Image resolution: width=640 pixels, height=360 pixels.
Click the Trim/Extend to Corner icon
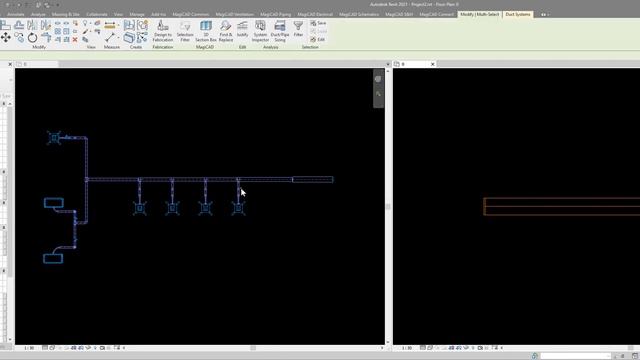click(x=46, y=38)
